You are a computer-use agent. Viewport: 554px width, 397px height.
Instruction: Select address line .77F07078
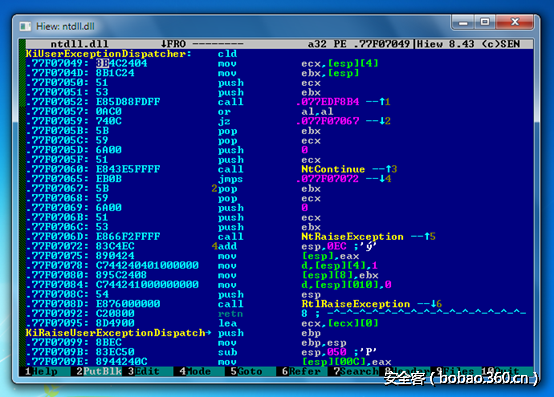click(x=57, y=265)
